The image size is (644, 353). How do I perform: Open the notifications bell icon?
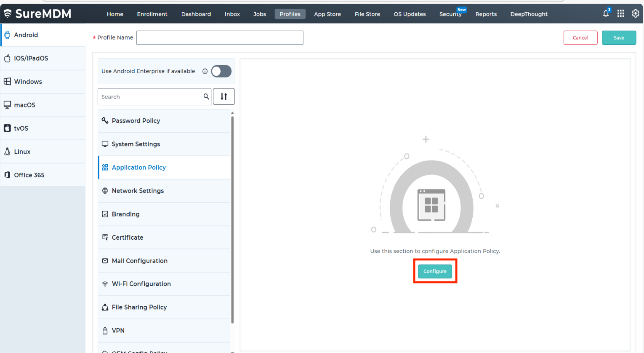coord(606,14)
